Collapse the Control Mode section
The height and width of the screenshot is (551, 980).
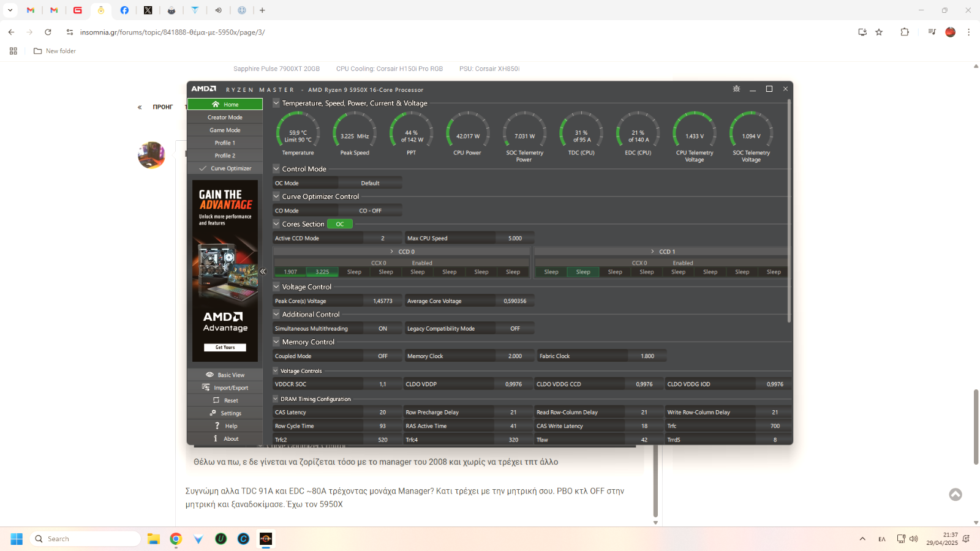tap(276, 168)
